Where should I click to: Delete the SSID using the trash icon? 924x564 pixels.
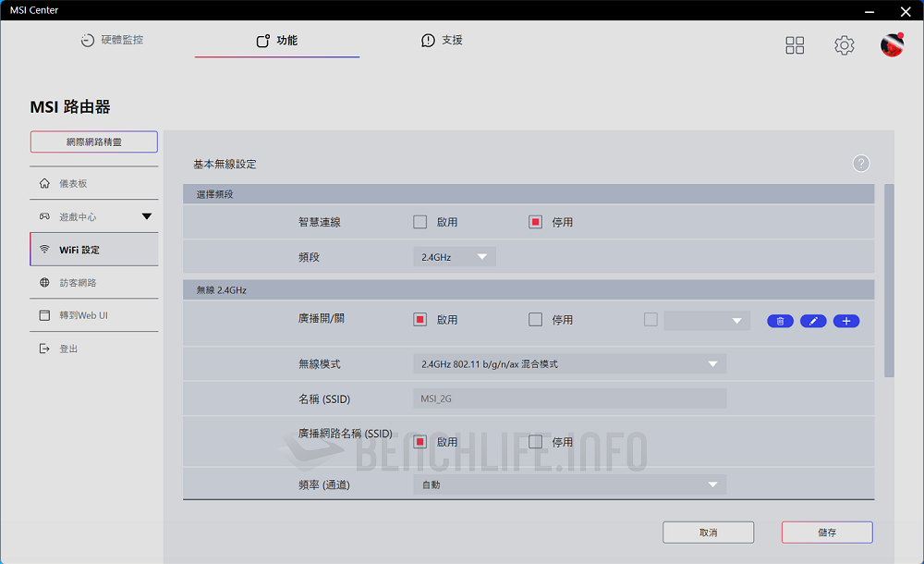click(x=780, y=320)
